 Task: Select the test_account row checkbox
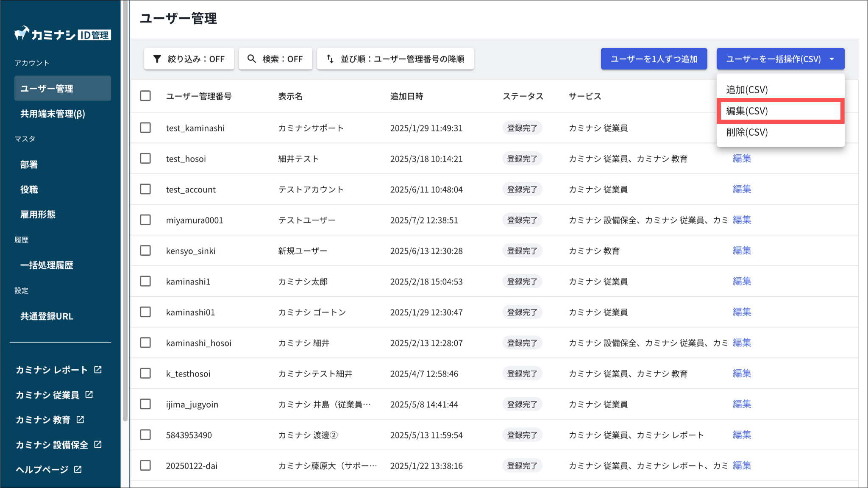[145, 189]
